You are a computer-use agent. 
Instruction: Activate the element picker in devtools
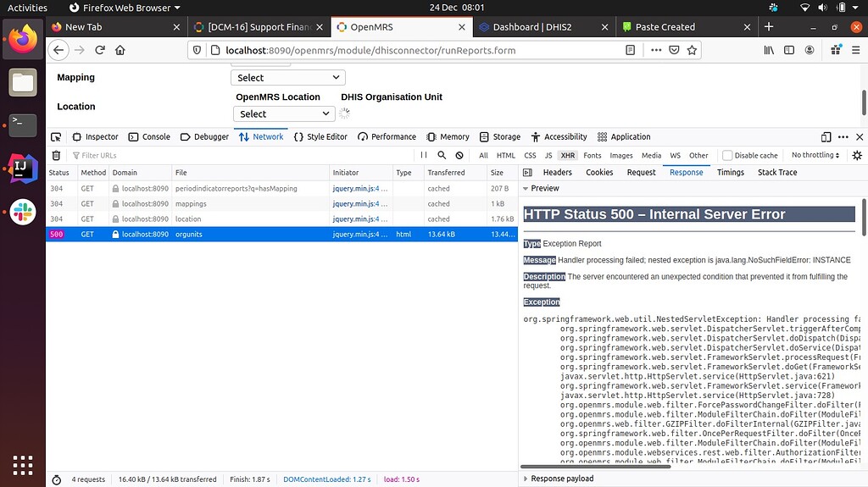coord(56,136)
